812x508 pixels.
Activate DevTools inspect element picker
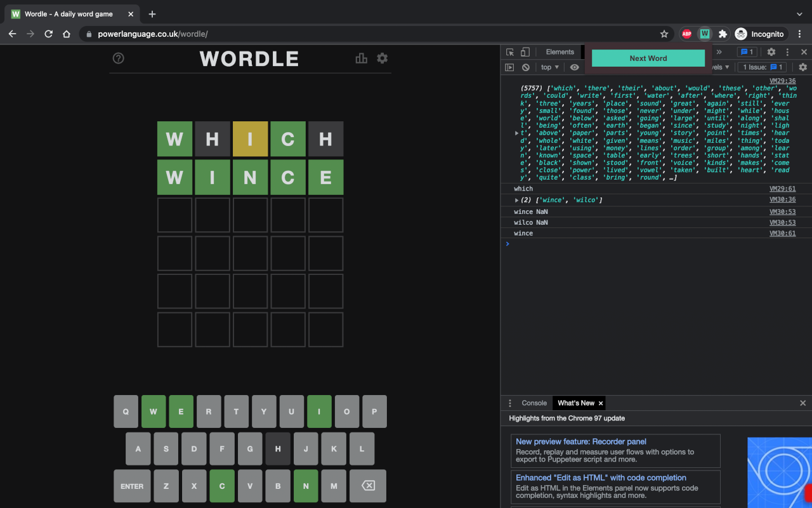[x=510, y=52]
